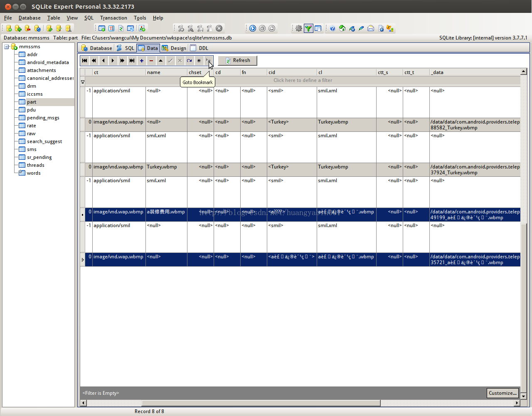Screen dimensions: 532x416
Task: Click the Goto Bookmark navigator button
Action: click(x=208, y=61)
